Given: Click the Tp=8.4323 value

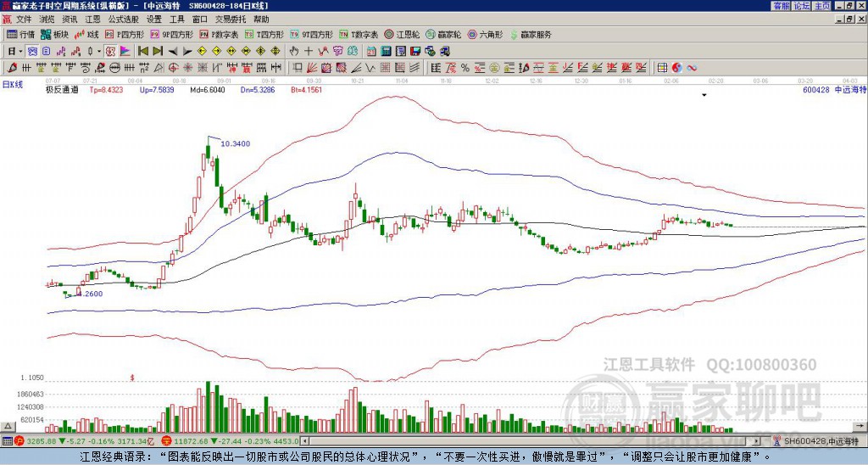Looking at the screenshot, I should point(106,90).
